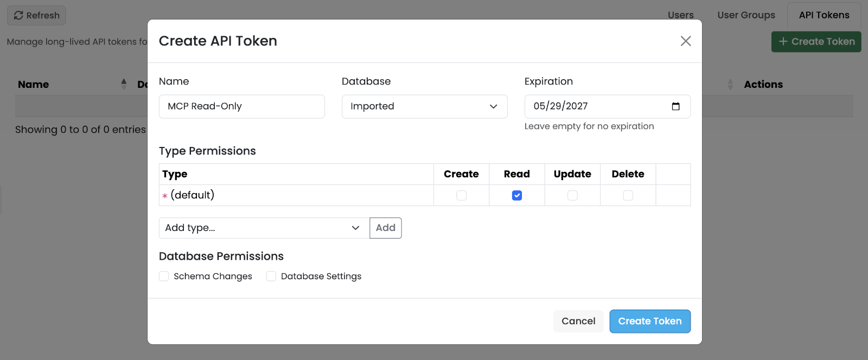Confirm with blue Create Token button
The width and height of the screenshot is (868, 360).
click(x=650, y=321)
